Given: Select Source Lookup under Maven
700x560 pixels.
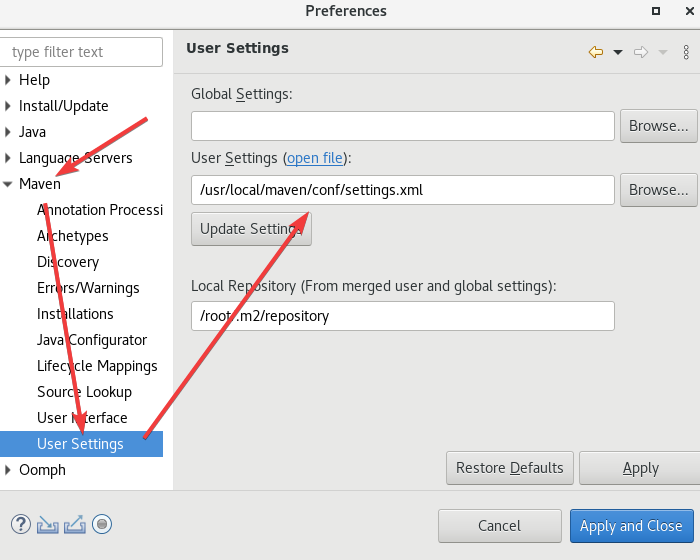Looking at the screenshot, I should (84, 392).
